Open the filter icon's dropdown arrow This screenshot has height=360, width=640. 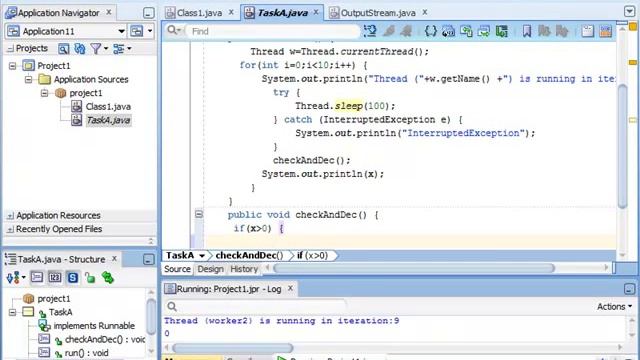pos(106,49)
